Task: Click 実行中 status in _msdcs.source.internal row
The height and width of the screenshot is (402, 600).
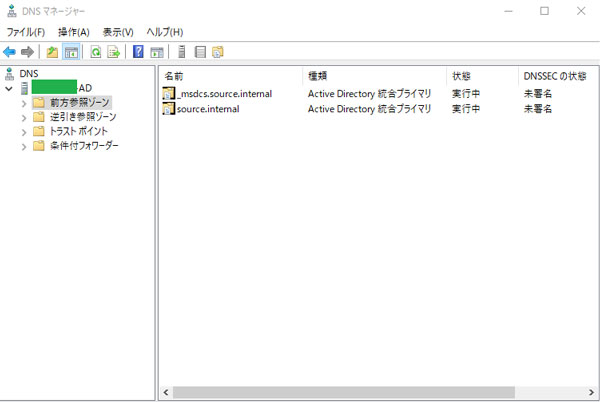Action: [x=466, y=94]
